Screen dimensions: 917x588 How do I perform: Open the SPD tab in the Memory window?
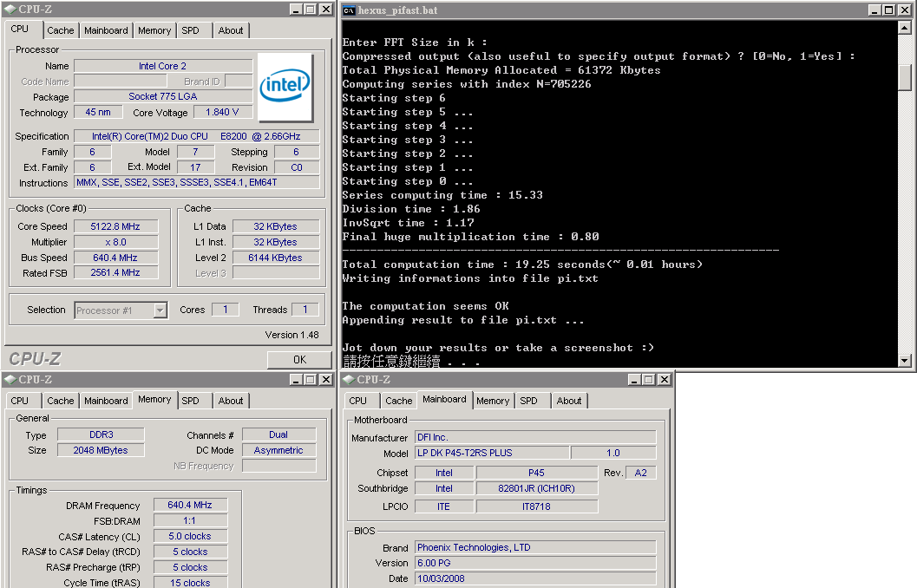[190, 401]
